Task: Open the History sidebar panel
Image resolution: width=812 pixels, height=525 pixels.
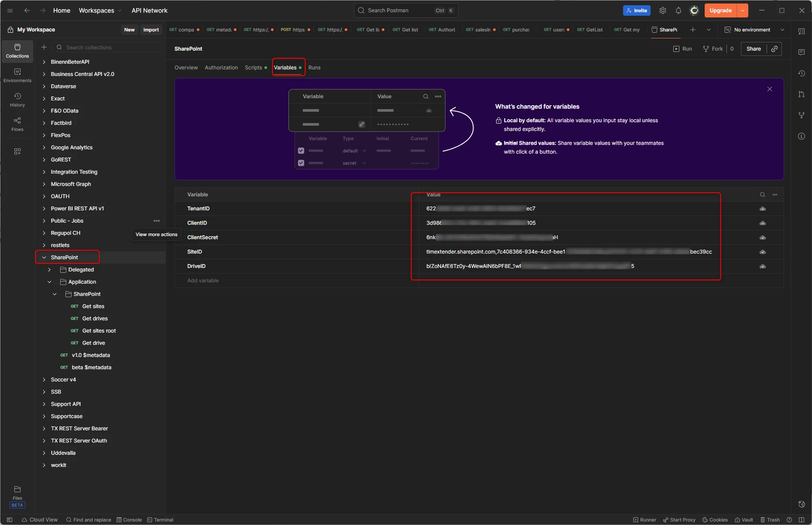Action: point(17,100)
